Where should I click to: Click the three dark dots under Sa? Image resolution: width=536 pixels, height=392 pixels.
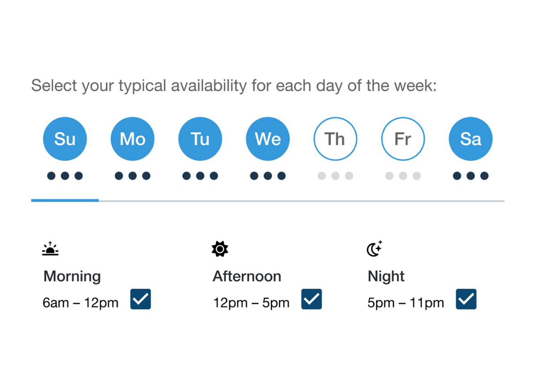coord(471,176)
